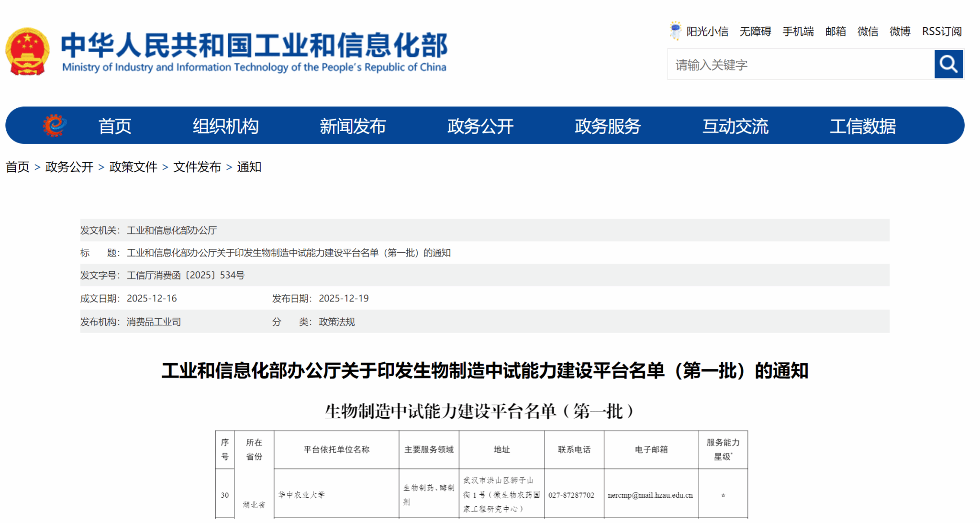
Task: Open the 政务公开 menu
Action: point(480,126)
